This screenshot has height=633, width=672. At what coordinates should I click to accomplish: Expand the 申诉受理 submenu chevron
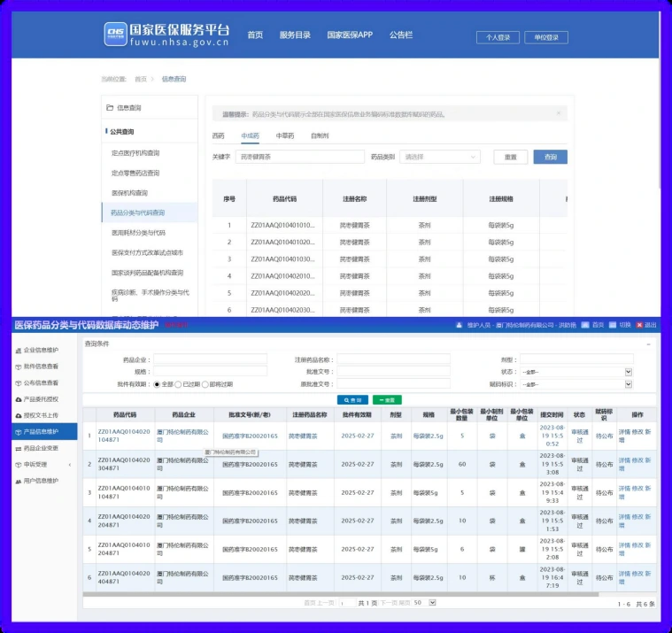[70, 465]
